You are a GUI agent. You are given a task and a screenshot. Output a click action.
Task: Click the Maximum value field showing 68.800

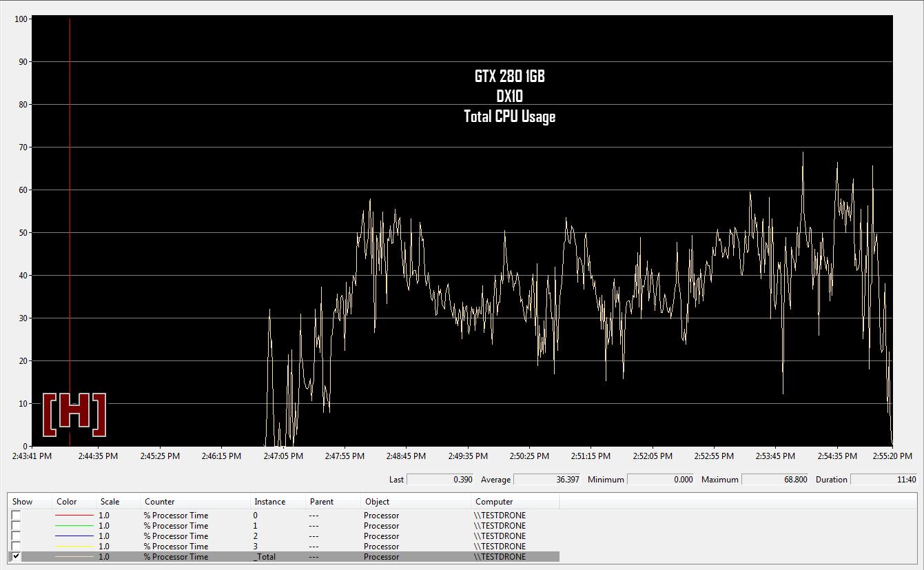(775, 479)
